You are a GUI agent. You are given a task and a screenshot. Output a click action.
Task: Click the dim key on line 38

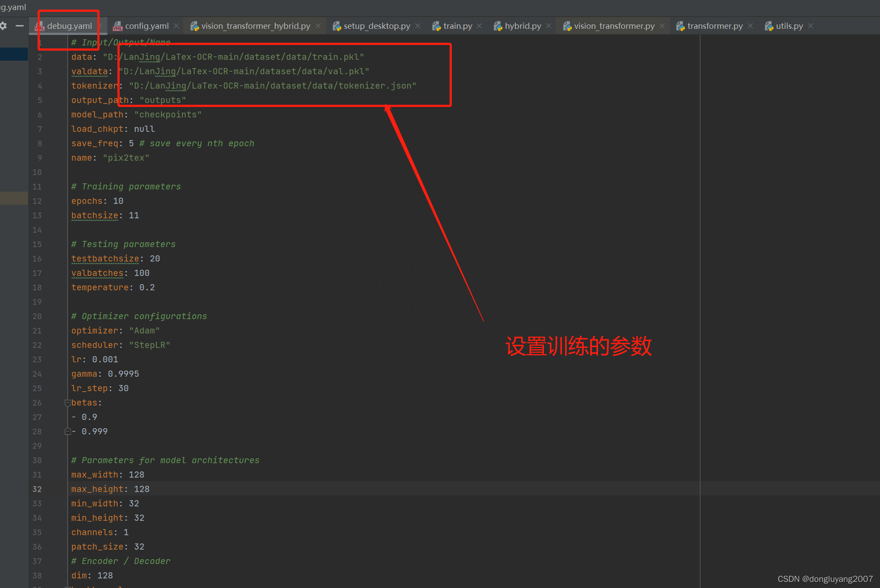(79, 576)
